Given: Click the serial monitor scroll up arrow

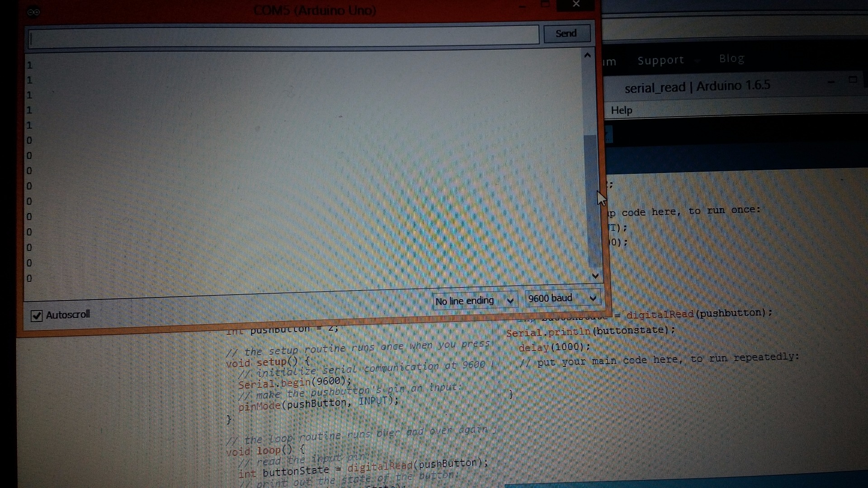Looking at the screenshot, I should tap(587, 56).
